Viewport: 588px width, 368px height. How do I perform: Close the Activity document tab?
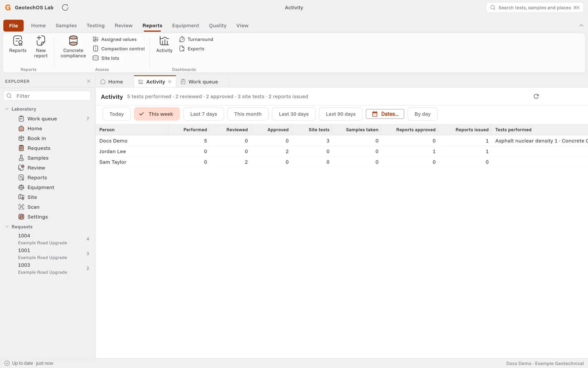170,82
